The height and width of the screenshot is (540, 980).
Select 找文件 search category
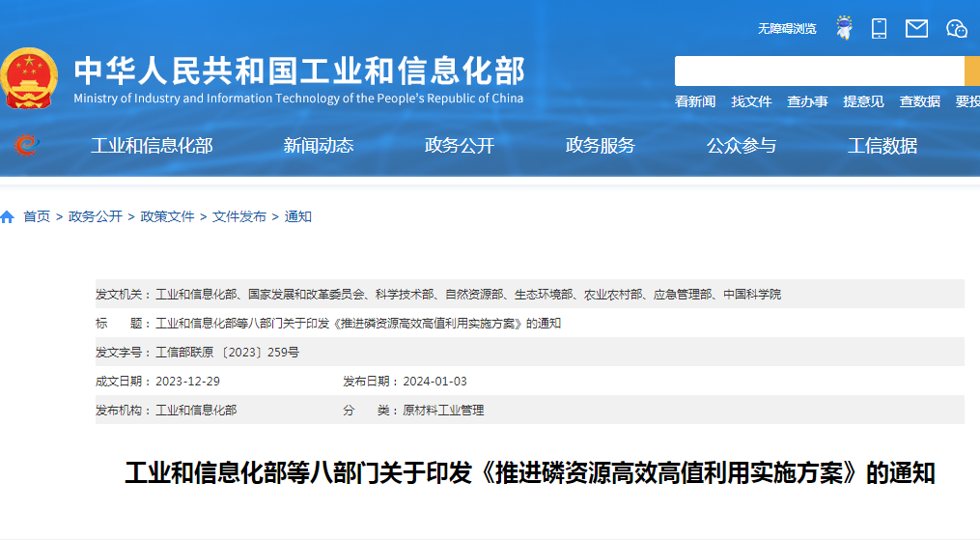751,101
